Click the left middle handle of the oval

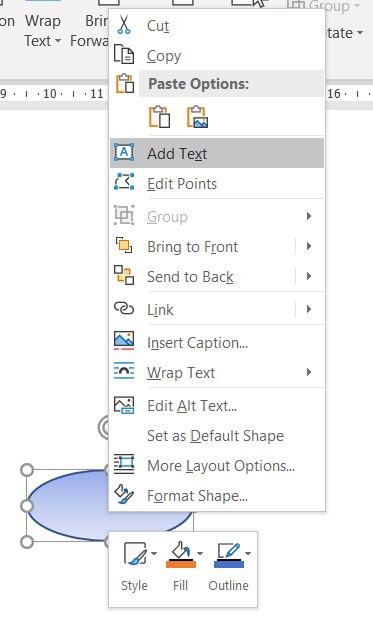(27, 505)
